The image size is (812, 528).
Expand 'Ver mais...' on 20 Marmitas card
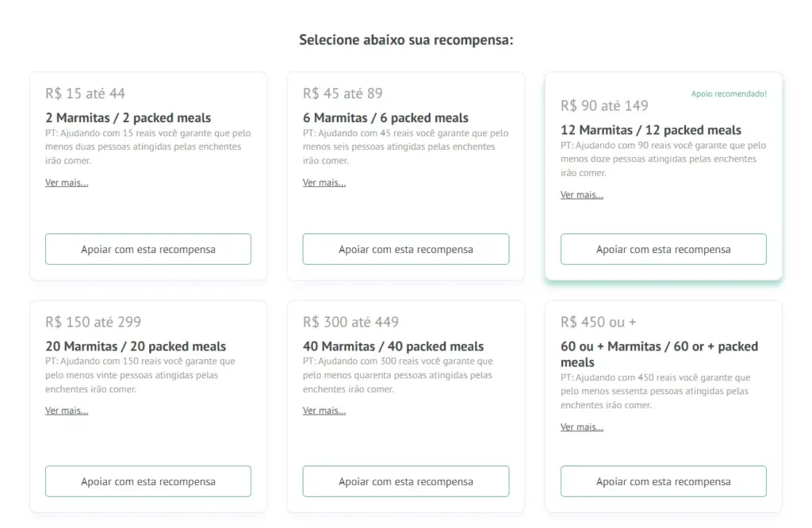tap(67, 411)
